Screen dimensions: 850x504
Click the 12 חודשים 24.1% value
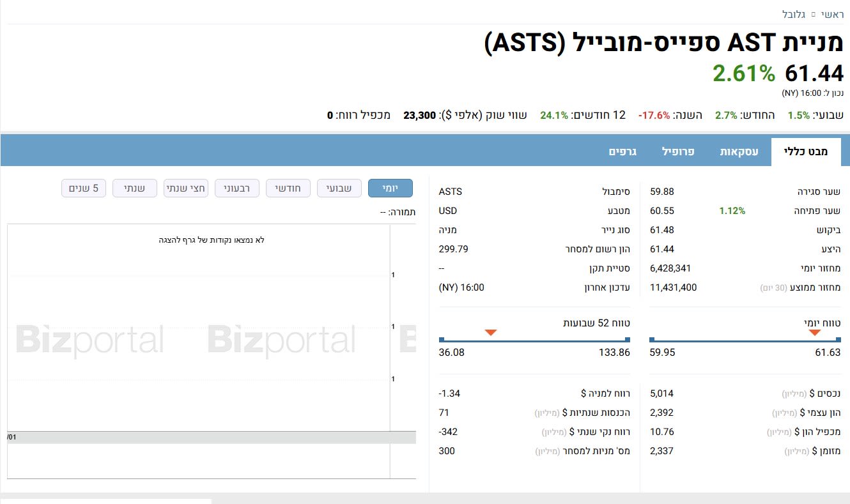tap(554, 116)
